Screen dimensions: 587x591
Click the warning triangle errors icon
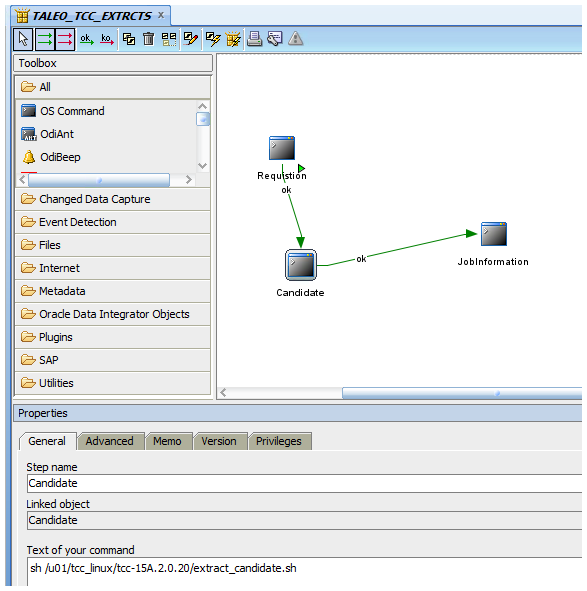(x=296, y=39)
